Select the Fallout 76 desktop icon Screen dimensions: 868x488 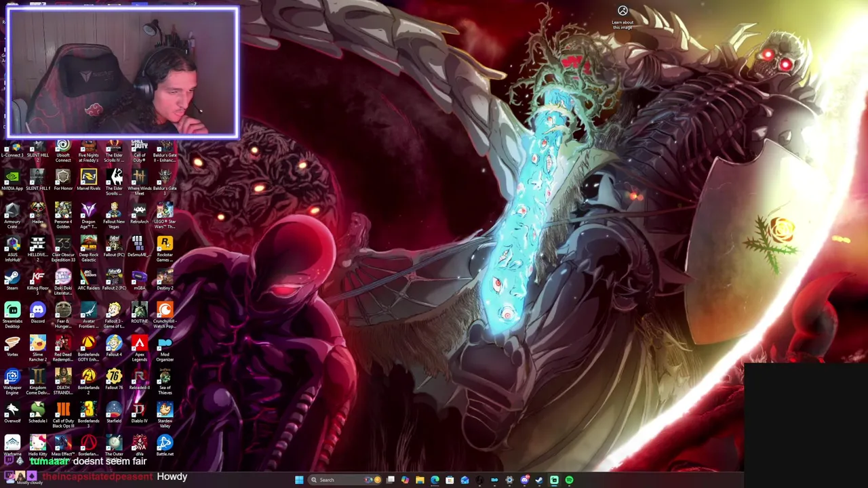tap(114, 380)
